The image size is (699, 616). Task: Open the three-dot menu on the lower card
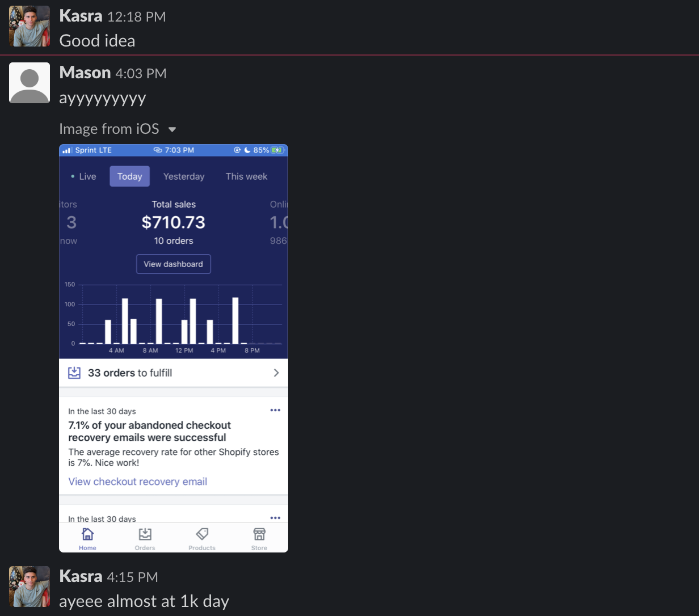275,517
